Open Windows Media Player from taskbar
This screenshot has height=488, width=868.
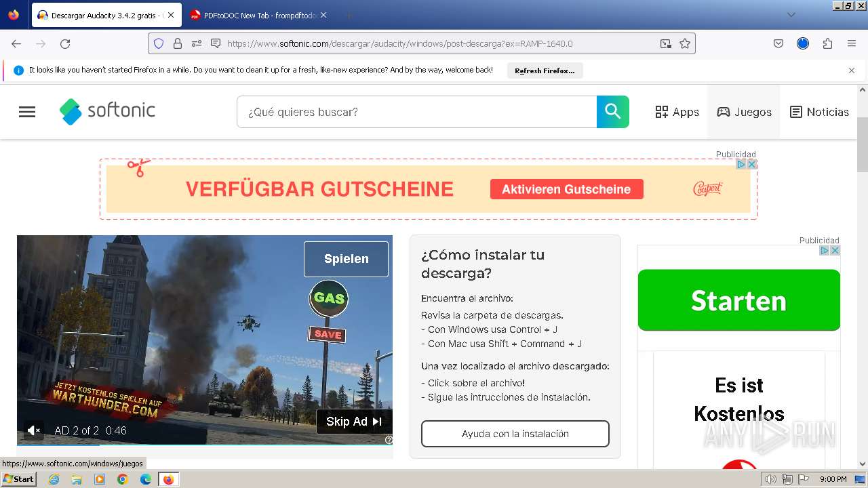coord(100,479)
